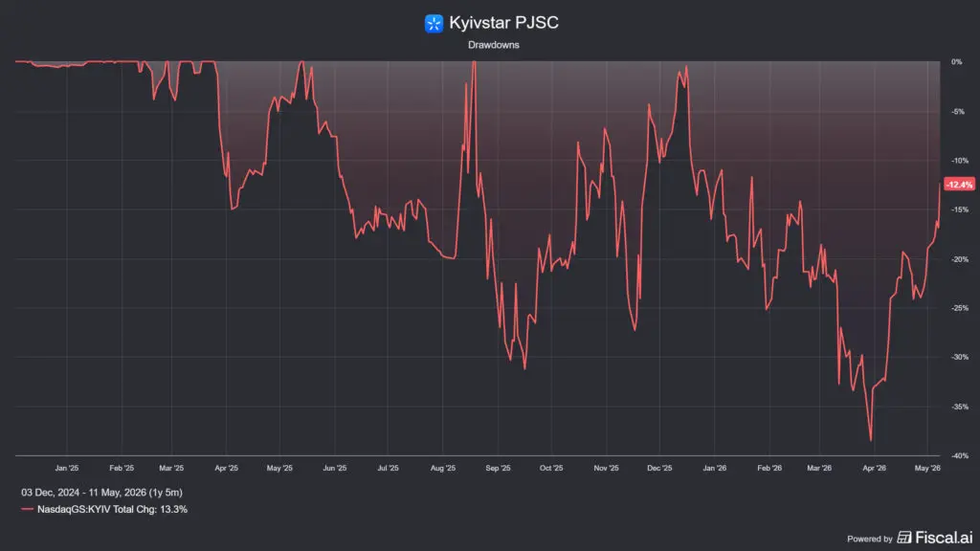
Task: Click the late-August 2025 peak touching 0%
Action: [474, 62]
